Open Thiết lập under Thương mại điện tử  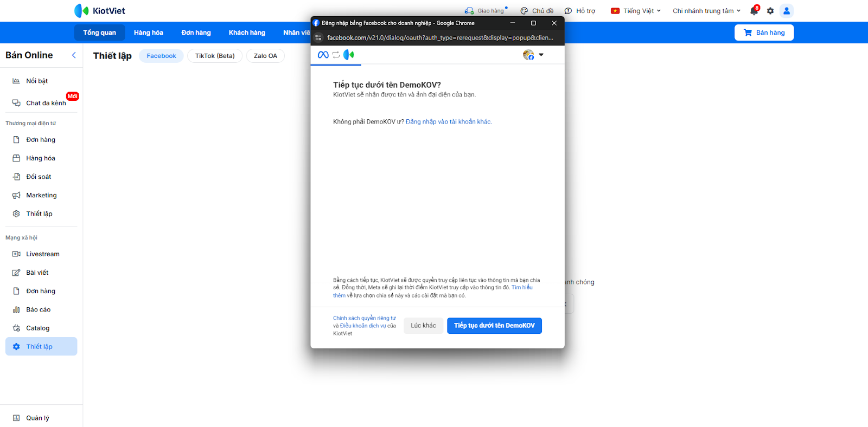41,214
